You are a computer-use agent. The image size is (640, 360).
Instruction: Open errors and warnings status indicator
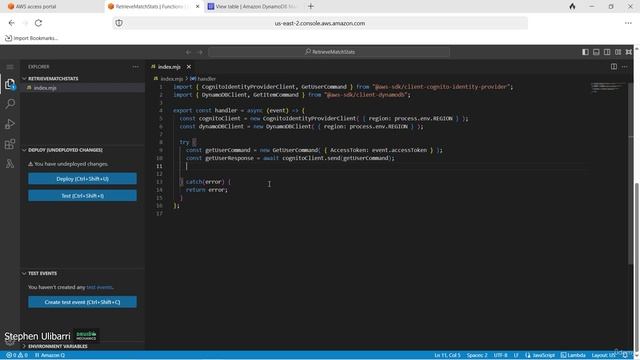click(x=17, y=355)
